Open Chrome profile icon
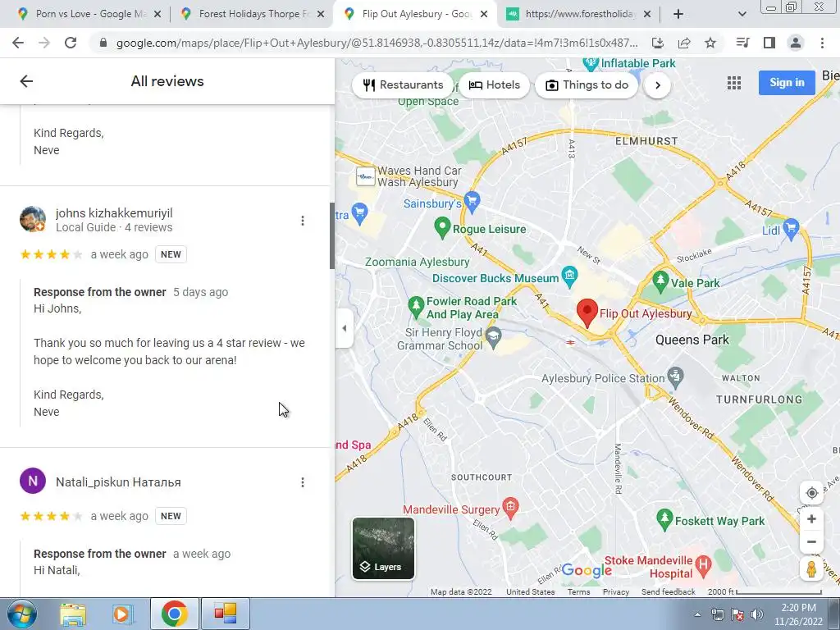Viewport: 840px width, 630px height. (x=796, y=43)
